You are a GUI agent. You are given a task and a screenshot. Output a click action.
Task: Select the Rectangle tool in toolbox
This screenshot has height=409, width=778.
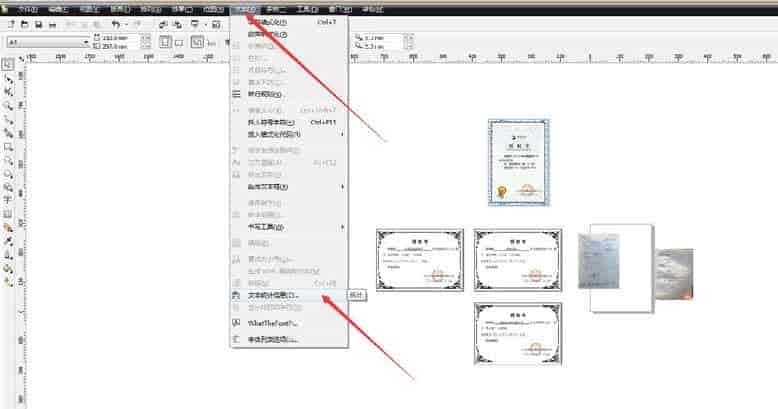click(8, 145)
